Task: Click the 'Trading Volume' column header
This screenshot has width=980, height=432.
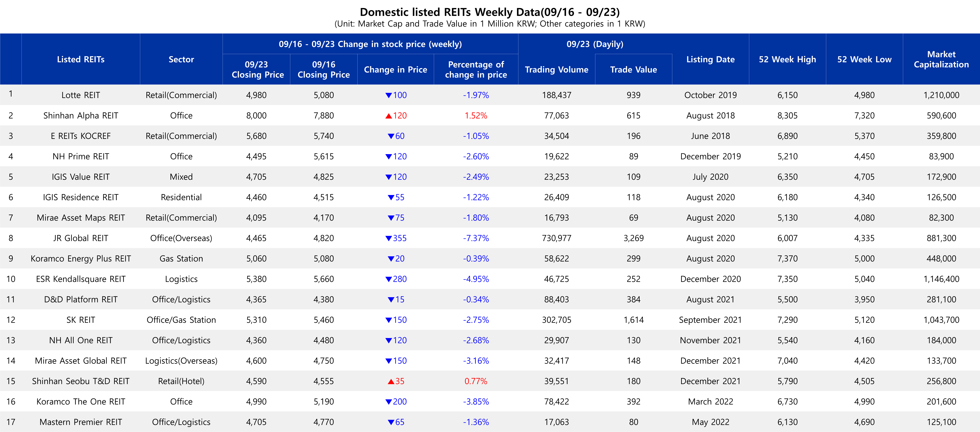Action: click(x=557, y=70)
